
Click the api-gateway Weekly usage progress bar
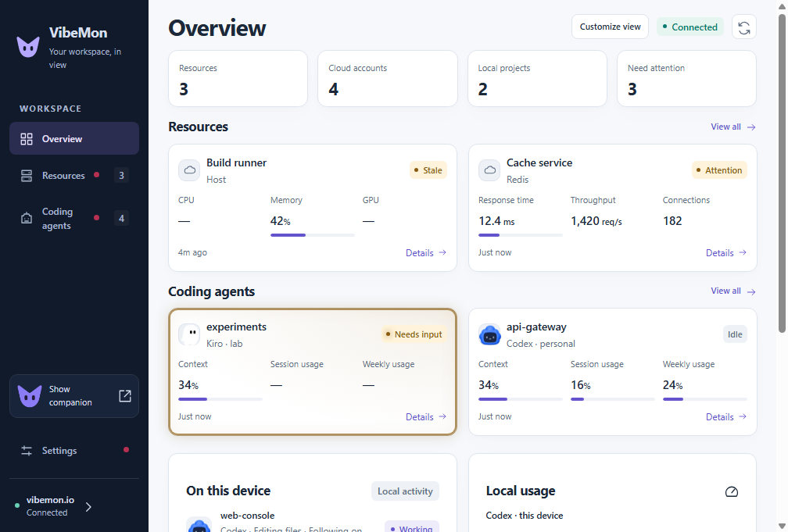704,399
